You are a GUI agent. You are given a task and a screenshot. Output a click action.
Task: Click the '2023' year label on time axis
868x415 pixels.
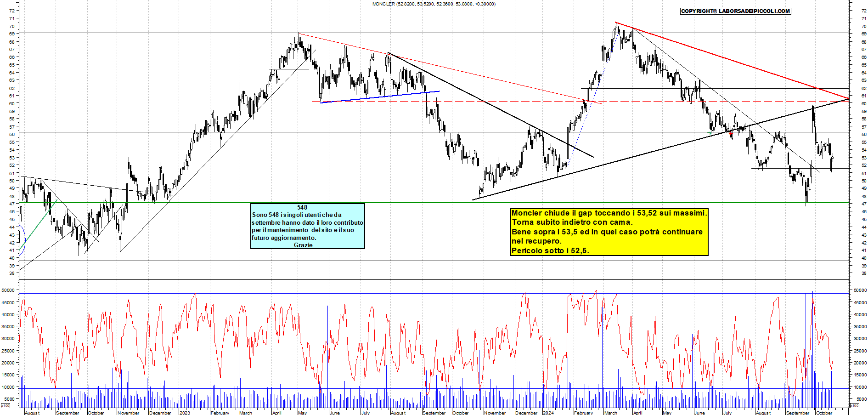point(185,413)
